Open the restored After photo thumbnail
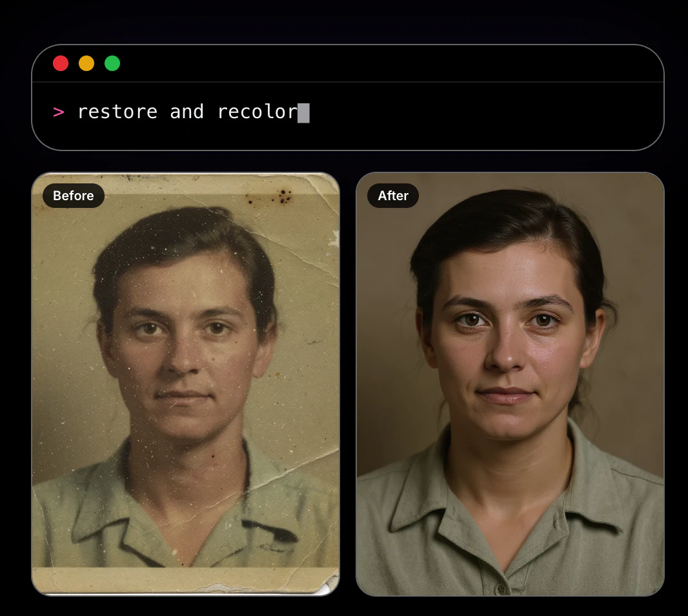Image resolution: width=688 pixels, height=616 pixels. point(510,384)
